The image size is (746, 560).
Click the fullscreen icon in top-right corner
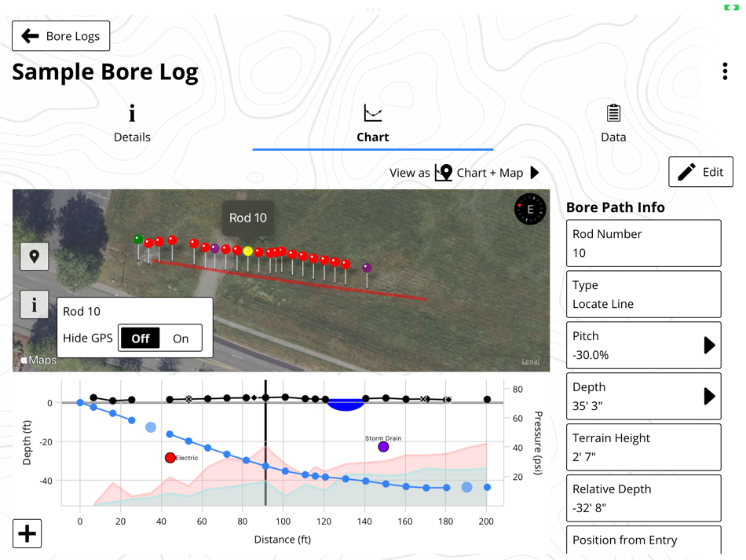click(731, 7)
